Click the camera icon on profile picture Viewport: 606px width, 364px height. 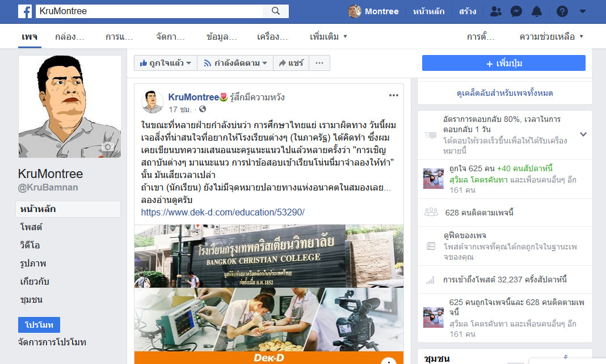[108, 147]
